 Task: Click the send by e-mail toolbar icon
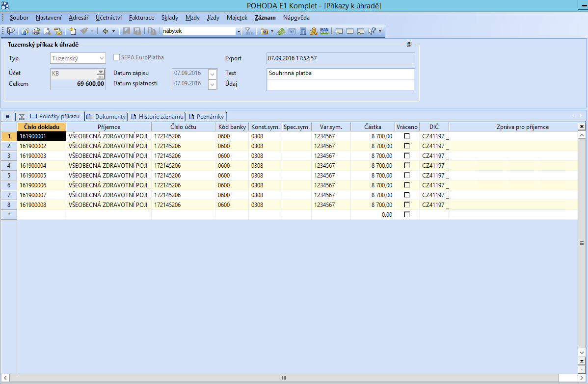[x=58, y=31]
